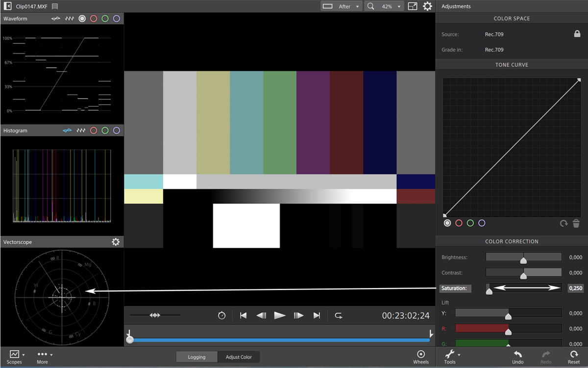Adjust the Brightness slider handle

pos(523,261)
